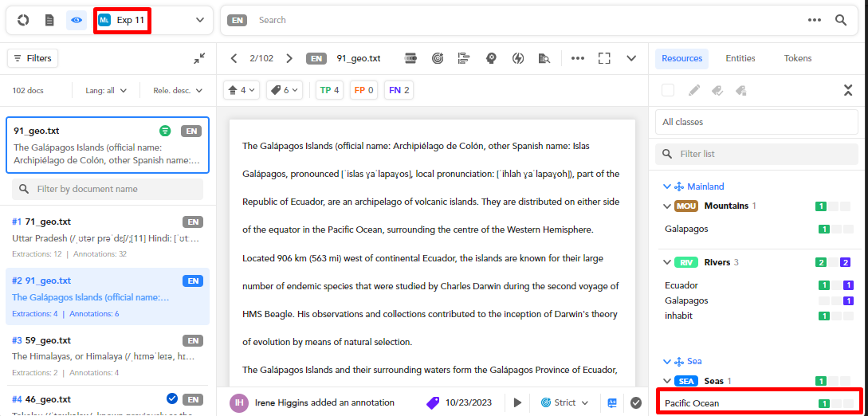The width and height of the screenshot is (868, 416).
Task: Collapse the Mountains class group
Action: 667,206
